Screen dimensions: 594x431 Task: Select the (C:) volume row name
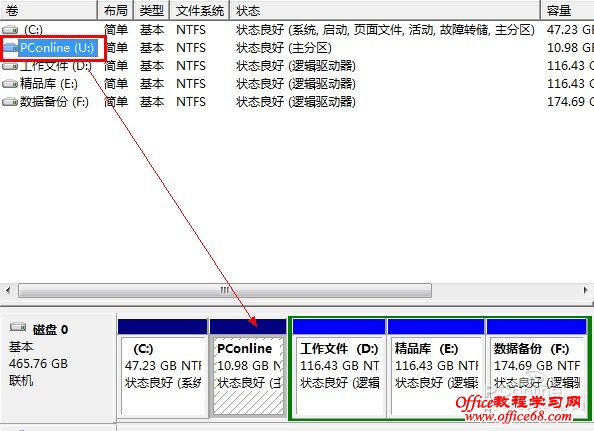33,30
